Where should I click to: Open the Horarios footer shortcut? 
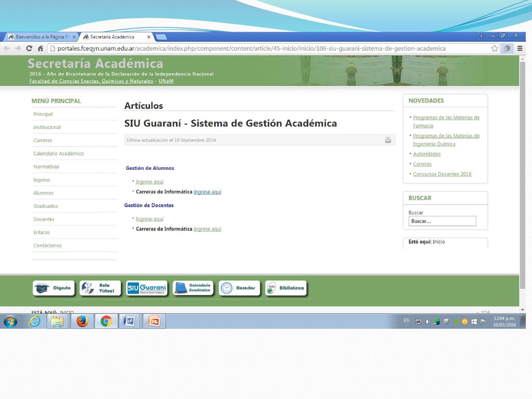[240, 288]
